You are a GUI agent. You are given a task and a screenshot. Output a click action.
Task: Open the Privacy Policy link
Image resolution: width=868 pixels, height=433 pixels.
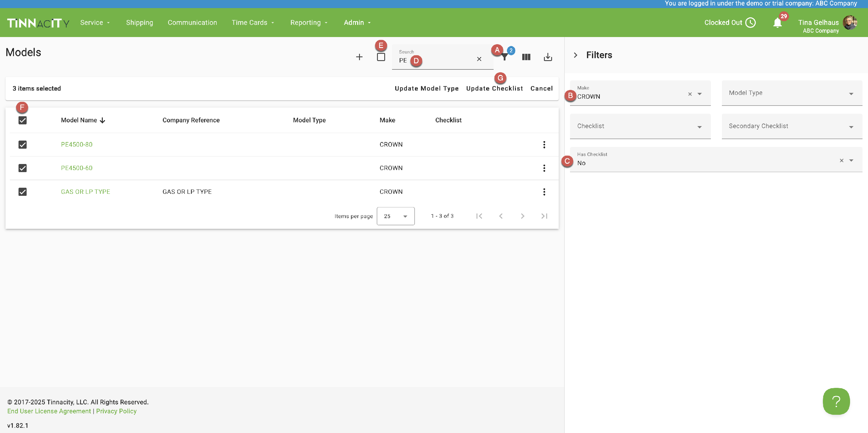[x=116, y=411]
